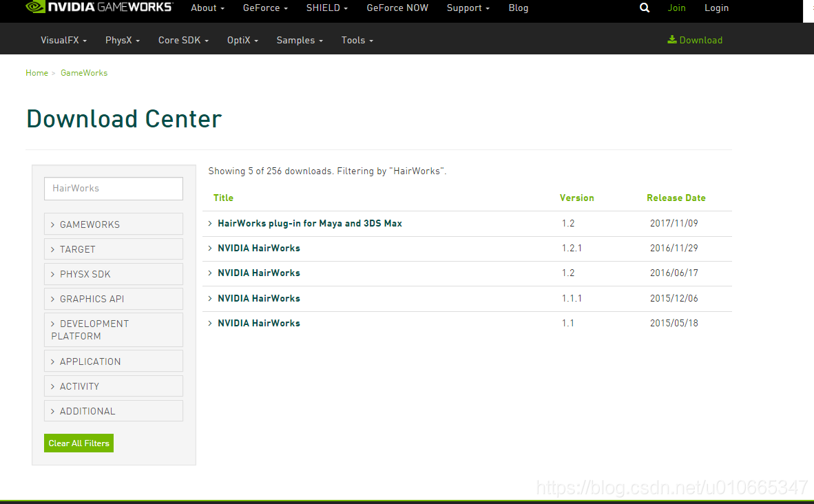Viewport: 814px width, 504px height.
Task: Expand NVIDIA HairWorks version 1.2.1 row
Action: pos(258,248)
